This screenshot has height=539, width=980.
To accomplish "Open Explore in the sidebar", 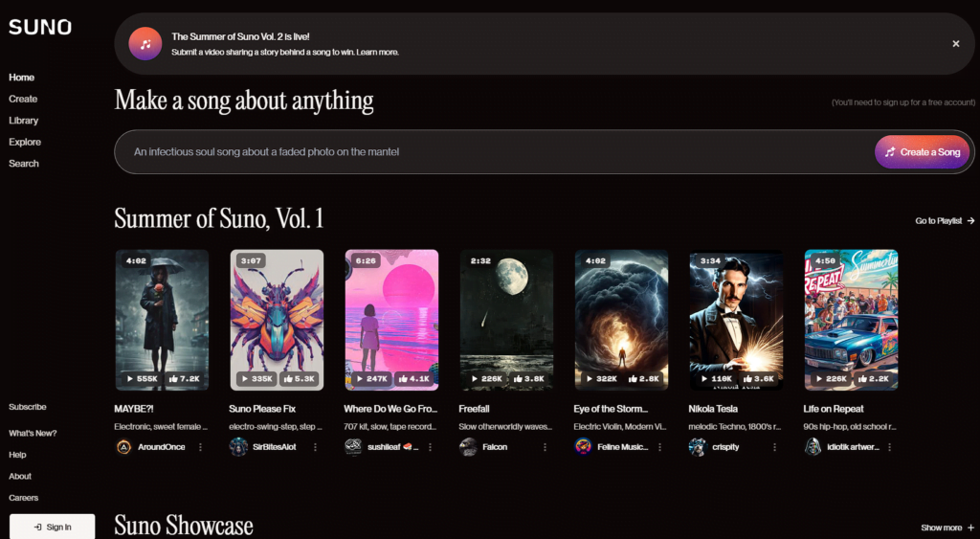I will point(25,142).
